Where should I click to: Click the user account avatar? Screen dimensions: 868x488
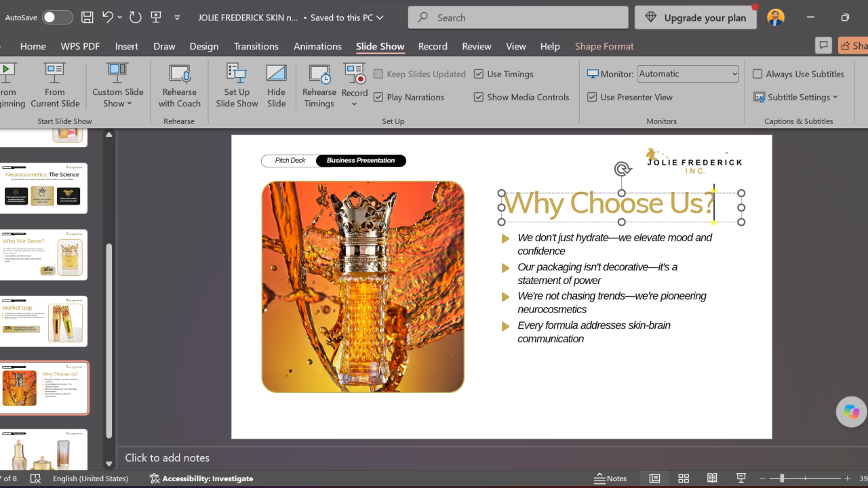[x=776, y=18]
